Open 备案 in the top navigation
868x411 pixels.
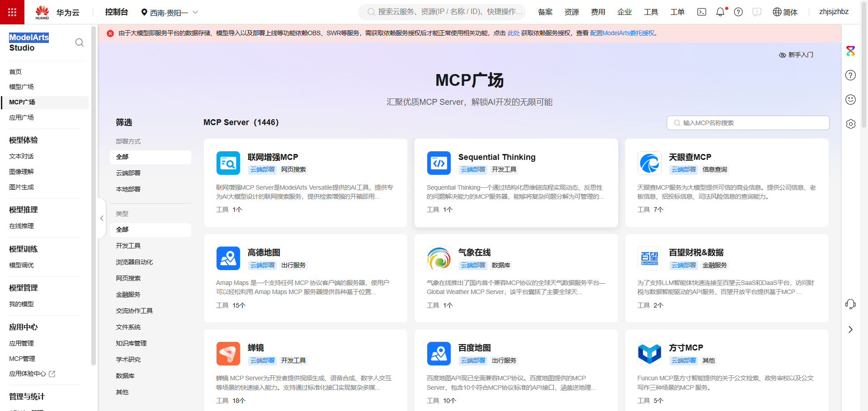545,12
